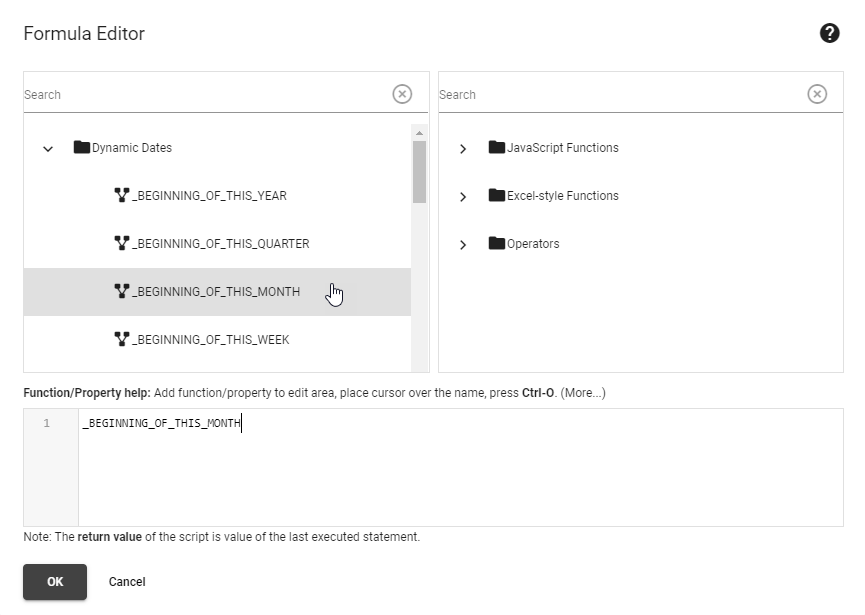The width and height of the screenshot is (865, 615).
Task: Click the OK button
Action: 54,582
